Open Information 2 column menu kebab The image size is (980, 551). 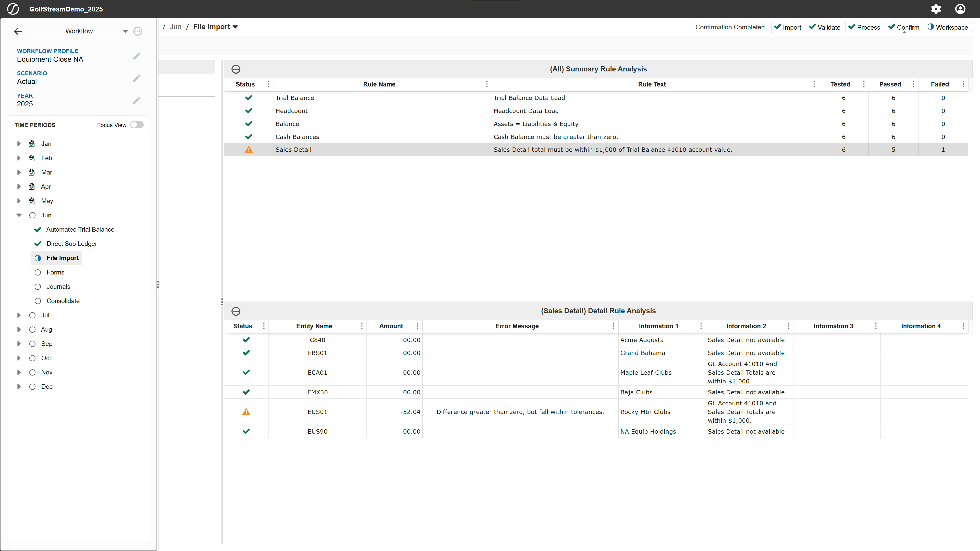tap(788, 326)
